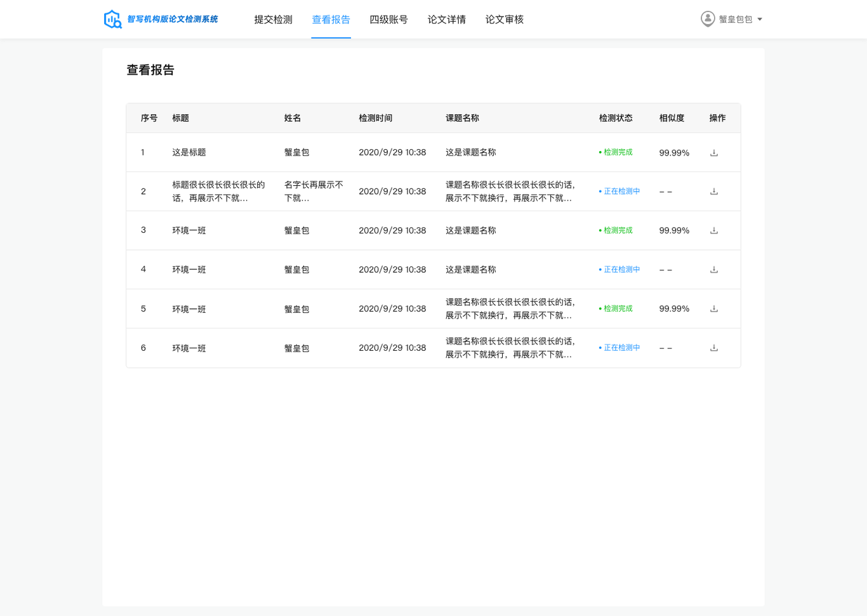Screen dimensions: 867x616
Task: Click 这是课题名称 in row 4
Action: (x=471, y=270)
